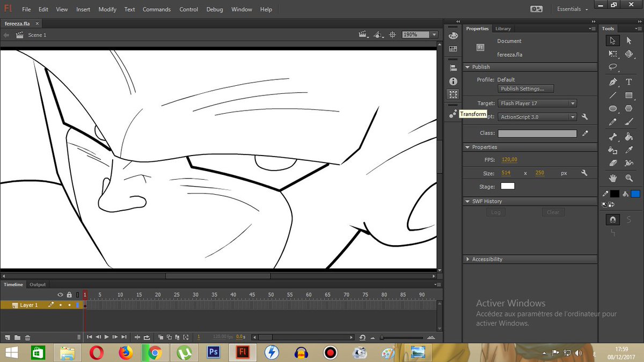This screenshot has width=644, height=362.
Task: Toggle Layer 1 lock dot
Action: 69,305
